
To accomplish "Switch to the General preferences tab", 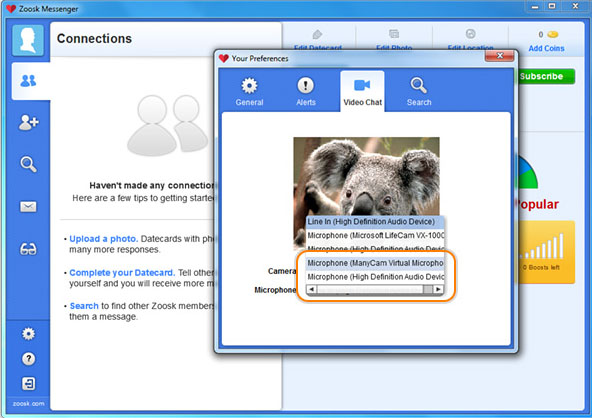I will click(249, 92).
